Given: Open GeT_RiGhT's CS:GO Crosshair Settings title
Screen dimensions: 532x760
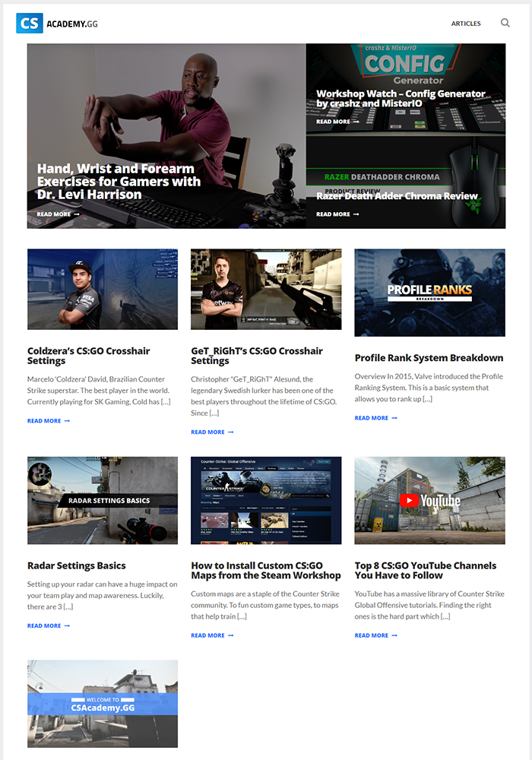Looking at the screenshot, I should (x=257, y=356).
